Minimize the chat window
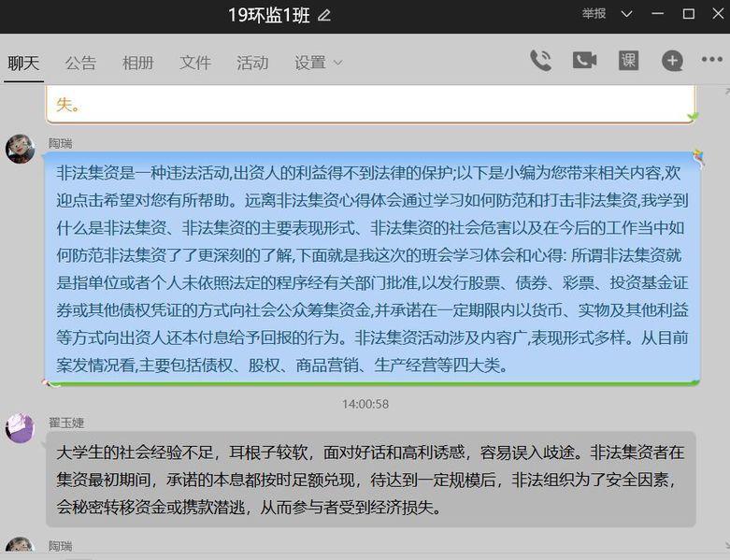Image resolution: width=730 pixels, height=560 pixels. [x=657, y=14]
